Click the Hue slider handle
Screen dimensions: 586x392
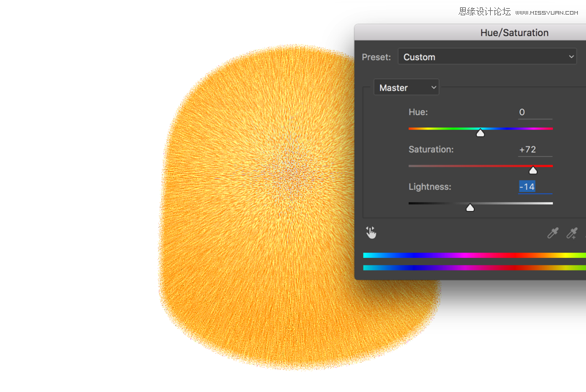click(x=481, y=133)
